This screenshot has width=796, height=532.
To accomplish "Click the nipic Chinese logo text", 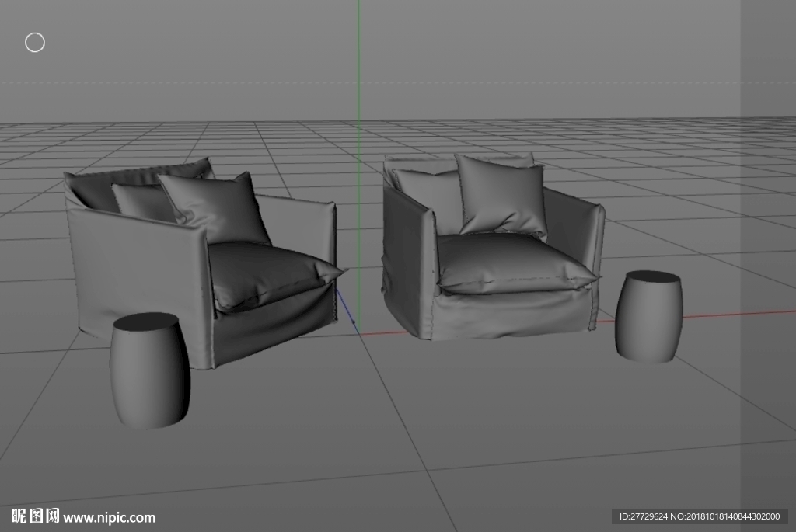I will point(35,516).
